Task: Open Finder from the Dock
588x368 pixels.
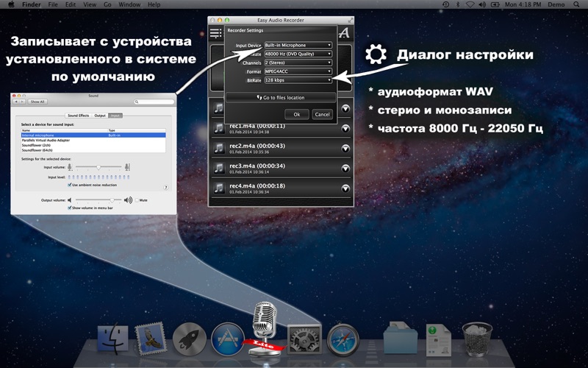Action: 112,339
